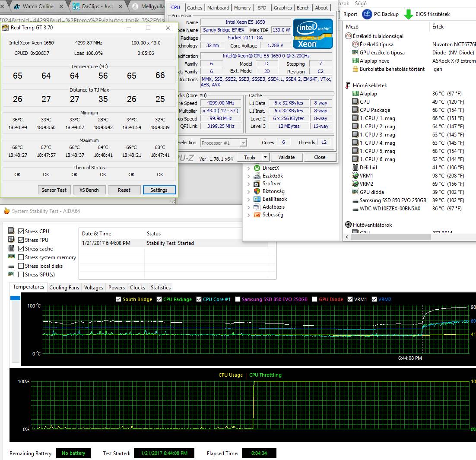Click the WDC WD10EZEX drive icon
Image resolution: width=476 pixels, height=460 pixels.
355,209
